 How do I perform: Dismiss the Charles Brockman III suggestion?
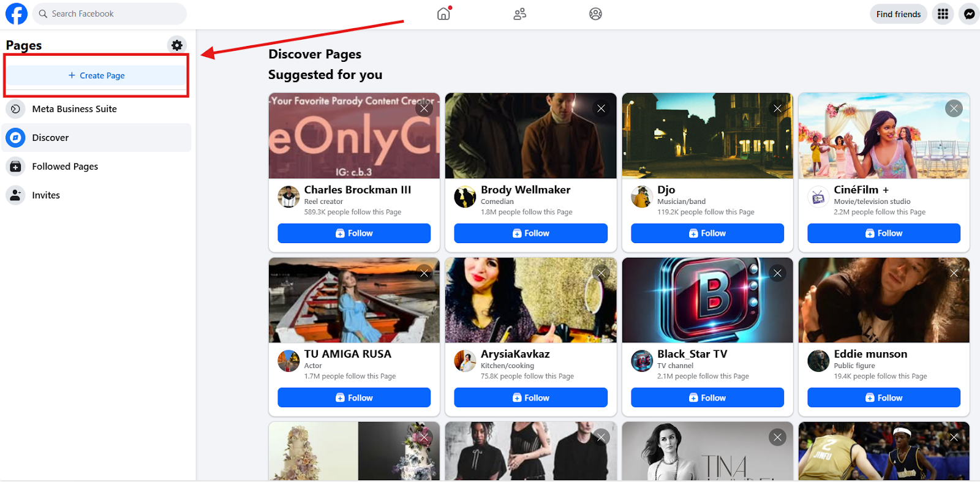[x=424, y=108]
